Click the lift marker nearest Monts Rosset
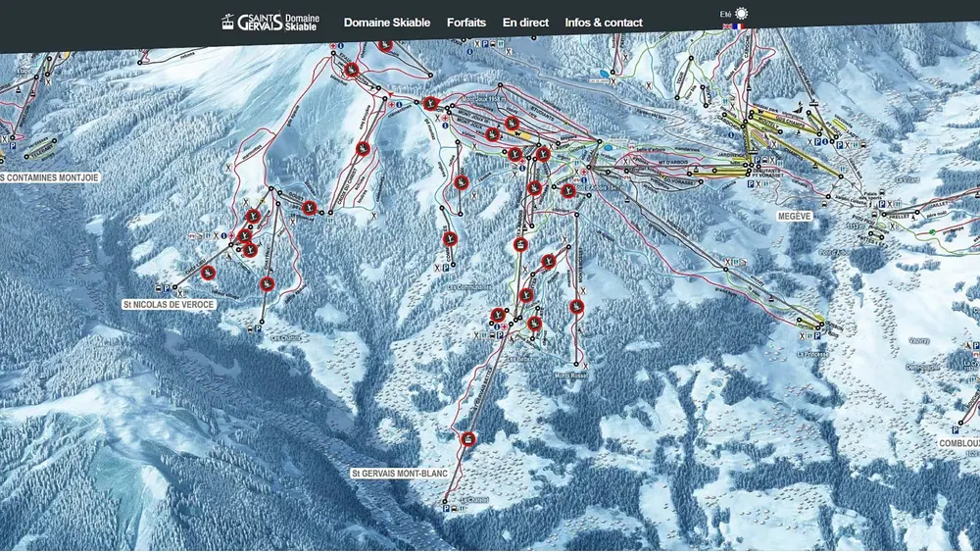Viewport: 980px width, 552px height. point(577,307)
